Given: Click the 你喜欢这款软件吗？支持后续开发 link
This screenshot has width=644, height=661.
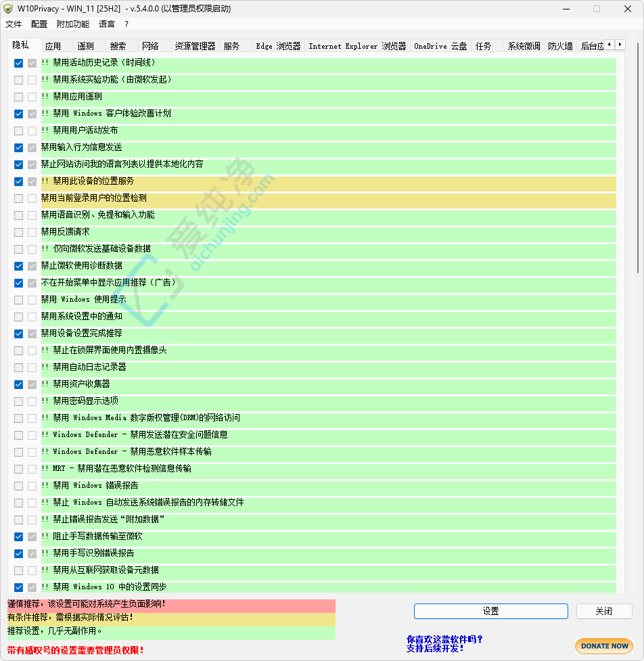Looking at the screenshot, I should point(444,643).
